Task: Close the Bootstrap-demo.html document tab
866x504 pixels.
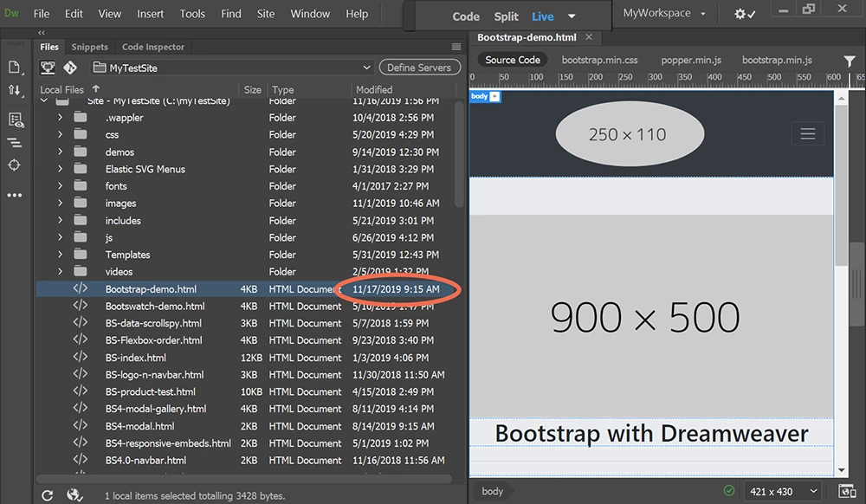Action: click(x=589, y=37)
